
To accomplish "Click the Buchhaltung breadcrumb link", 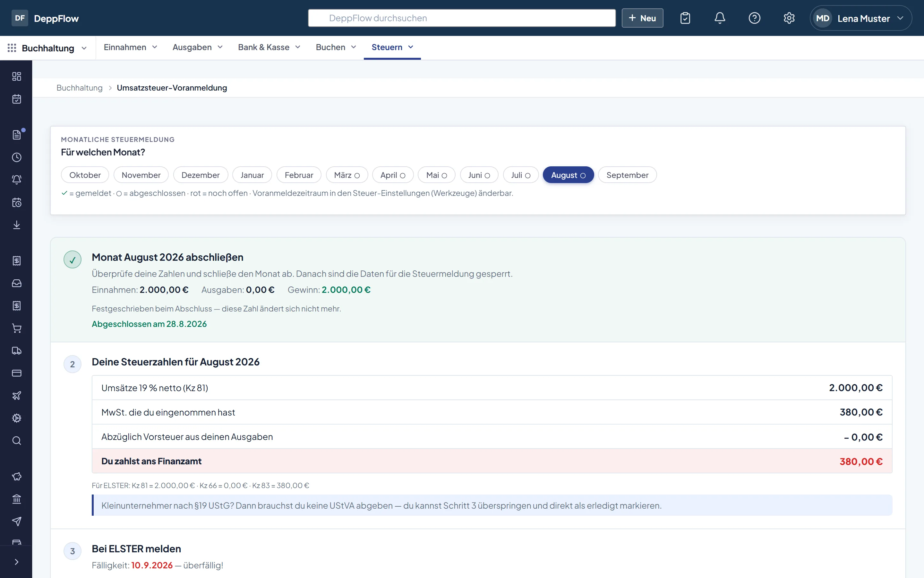I will pos(80,88).
